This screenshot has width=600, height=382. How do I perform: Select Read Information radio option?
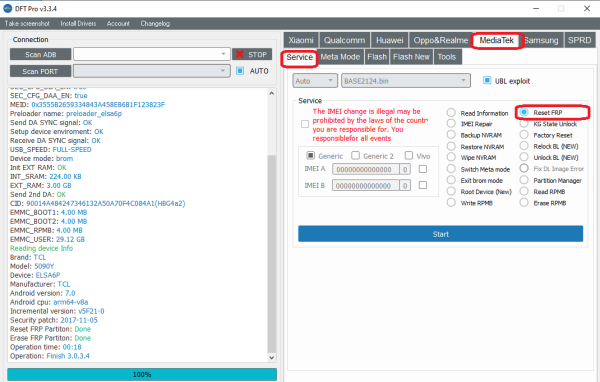pyautogui.click(x=451, y=113)
